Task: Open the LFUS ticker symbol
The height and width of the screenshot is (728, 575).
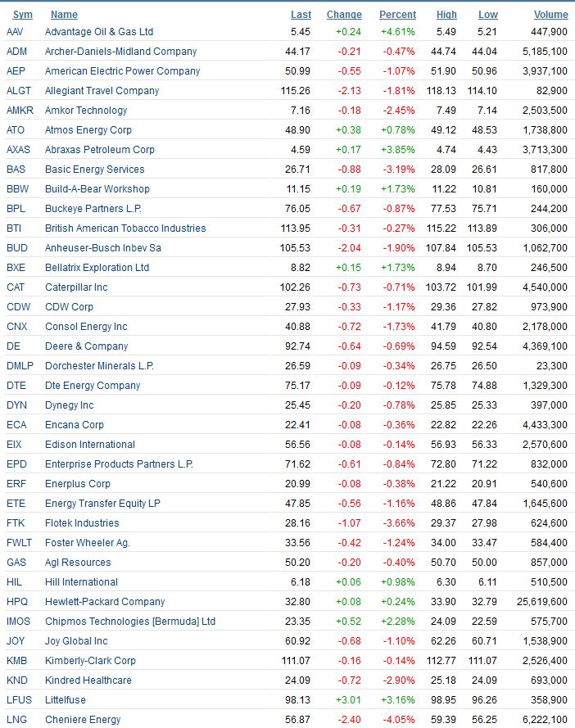Action: (x=19, y=699)
